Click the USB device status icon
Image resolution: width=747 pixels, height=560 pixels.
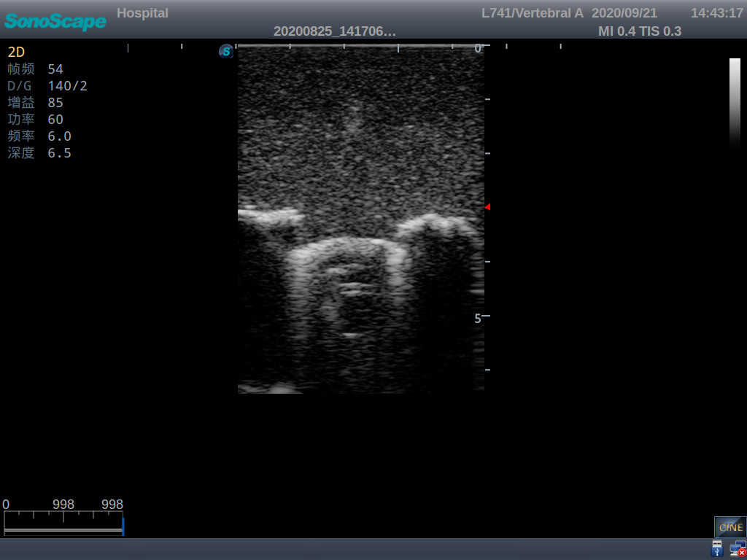[x=716, y=548]
